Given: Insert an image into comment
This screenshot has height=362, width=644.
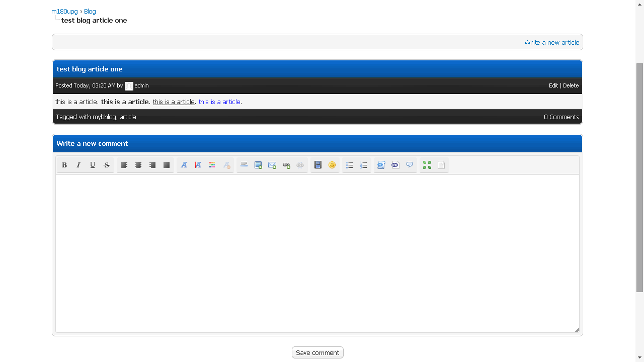Looking at the screenshot, I should pos(258,165).
